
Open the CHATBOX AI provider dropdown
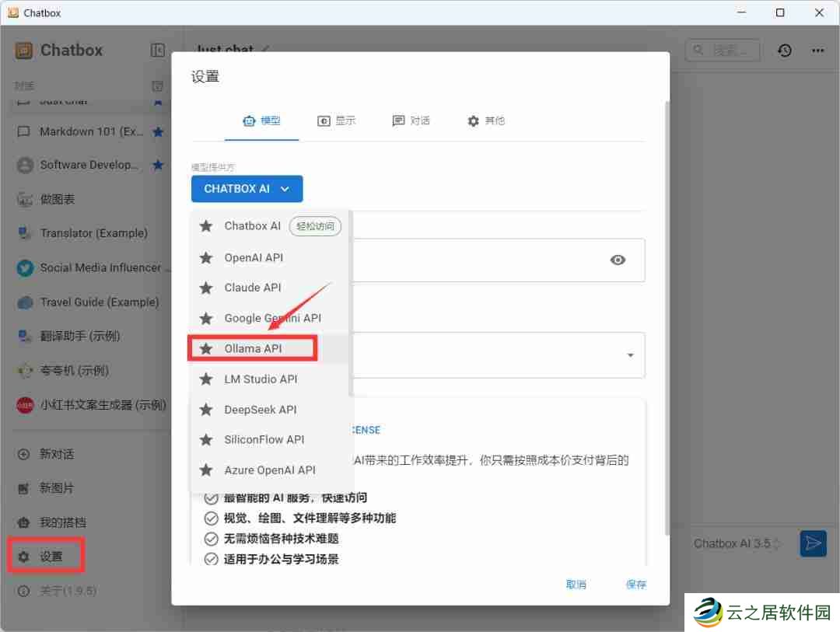(x=247, y=188)
